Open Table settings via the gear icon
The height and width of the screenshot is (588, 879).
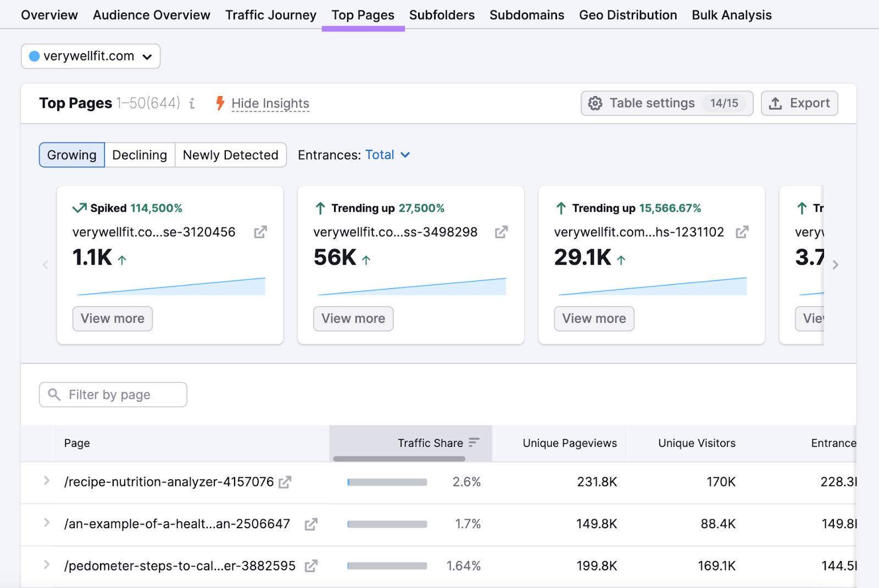coord(595,103)
